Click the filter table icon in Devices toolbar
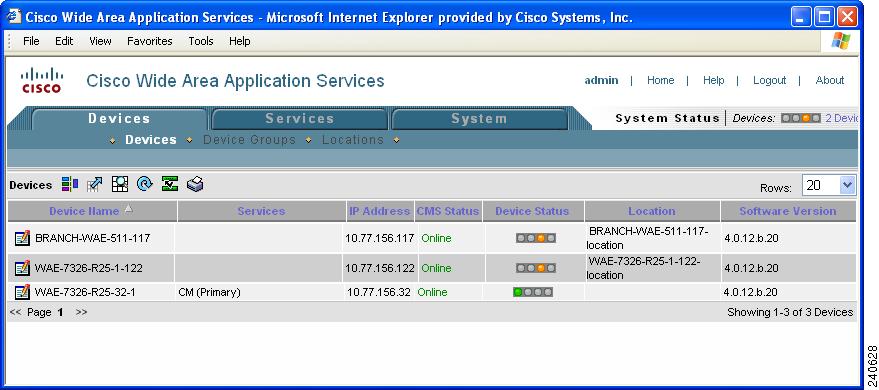This screenshot has height=390, width=879. coord(70,184)
